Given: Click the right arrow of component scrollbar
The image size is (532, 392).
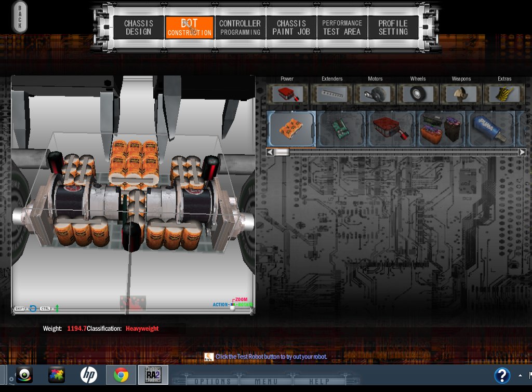Looking at the screenshot, I should 522,152.
